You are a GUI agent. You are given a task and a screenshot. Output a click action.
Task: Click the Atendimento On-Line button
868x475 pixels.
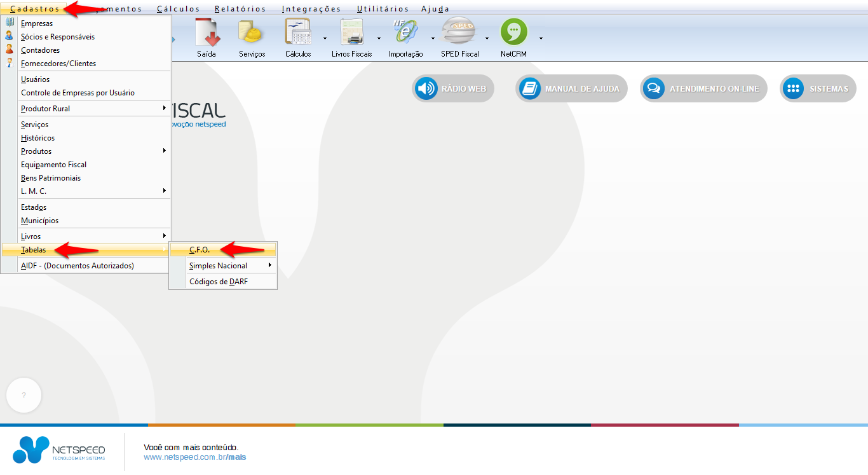point(703,88)
